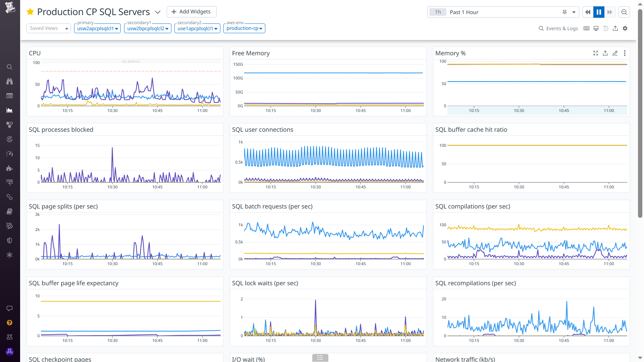This screenshot has height=362, width=644.
Task: Expand the primary host usw2apcplsqlcl1 dropdown
Action: point(97,28)
